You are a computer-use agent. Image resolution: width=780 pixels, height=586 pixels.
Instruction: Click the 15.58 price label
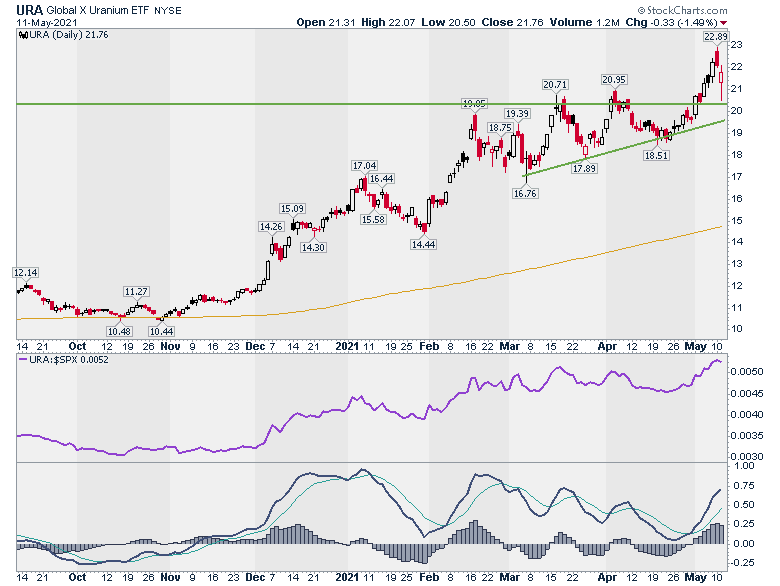click(x=373, y=219)
